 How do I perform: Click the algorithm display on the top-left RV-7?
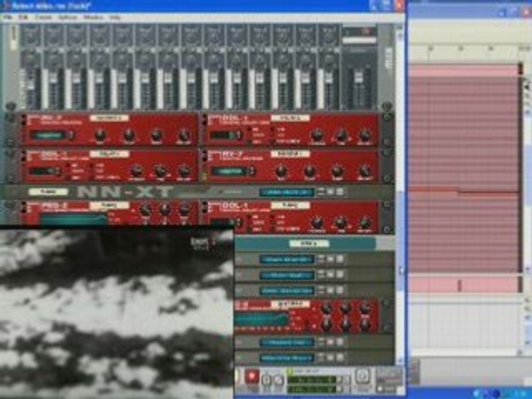(48, 135)
